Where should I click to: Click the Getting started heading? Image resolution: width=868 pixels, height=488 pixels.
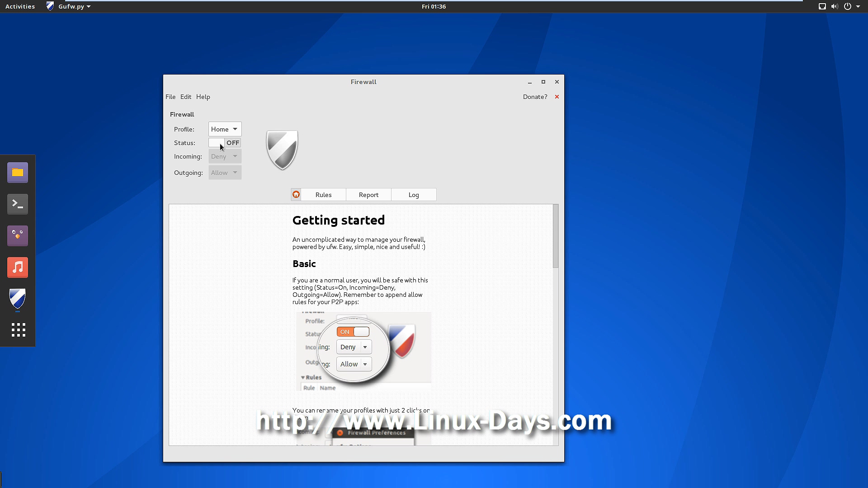(339, 220)
